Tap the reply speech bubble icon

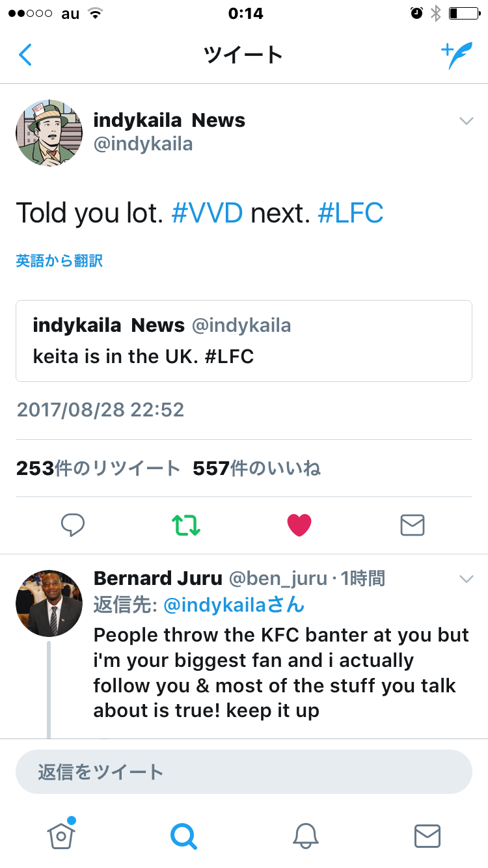coord(73,524)
